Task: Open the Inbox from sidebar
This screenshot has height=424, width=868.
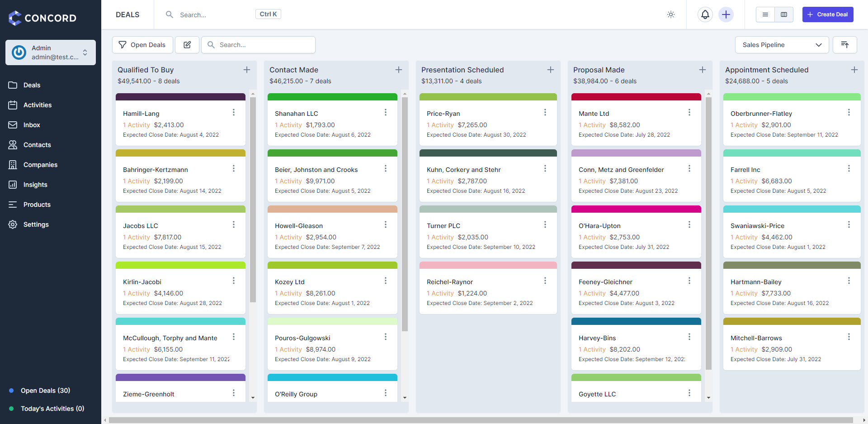Action: click(32, 125)
